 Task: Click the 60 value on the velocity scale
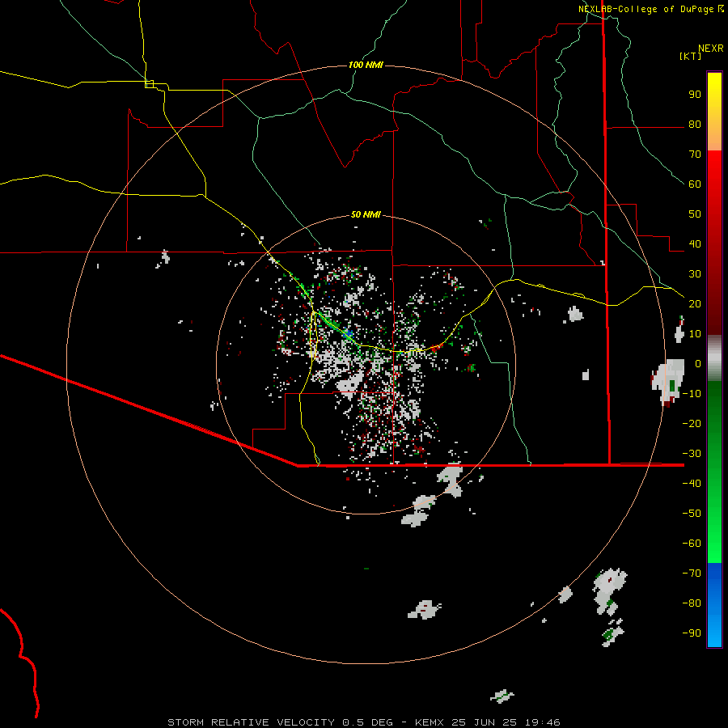[695, 184]
